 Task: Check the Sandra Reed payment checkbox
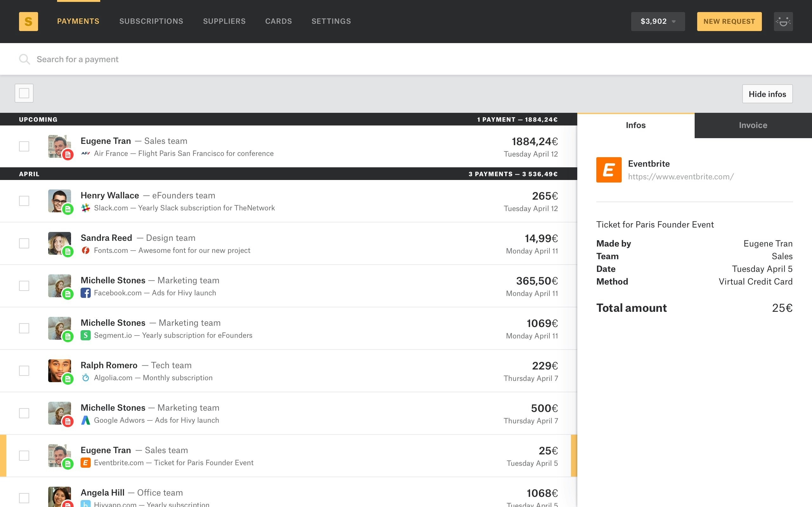click(x=24, y=243)
